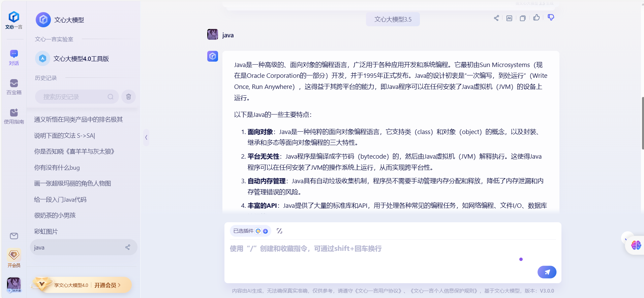
Task: Click the Markdown copy icon
Action: 509,18
